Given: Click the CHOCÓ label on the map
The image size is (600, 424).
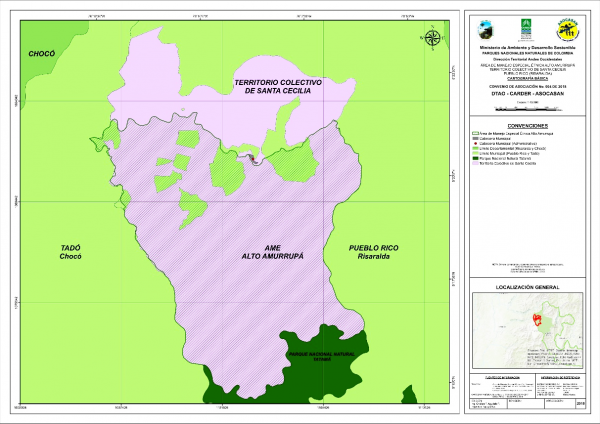Looking at the screenshot, I should (42, 54).
